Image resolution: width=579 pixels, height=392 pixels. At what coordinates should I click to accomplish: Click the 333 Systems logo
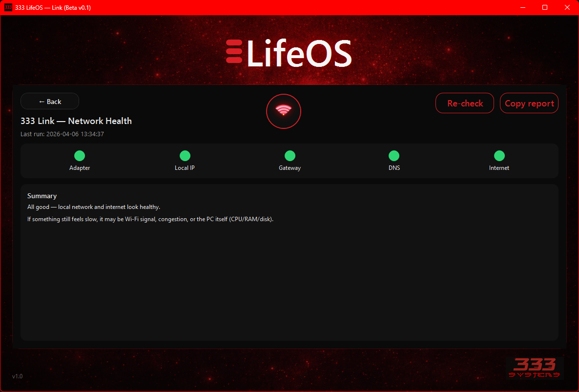tap(535, 368)
